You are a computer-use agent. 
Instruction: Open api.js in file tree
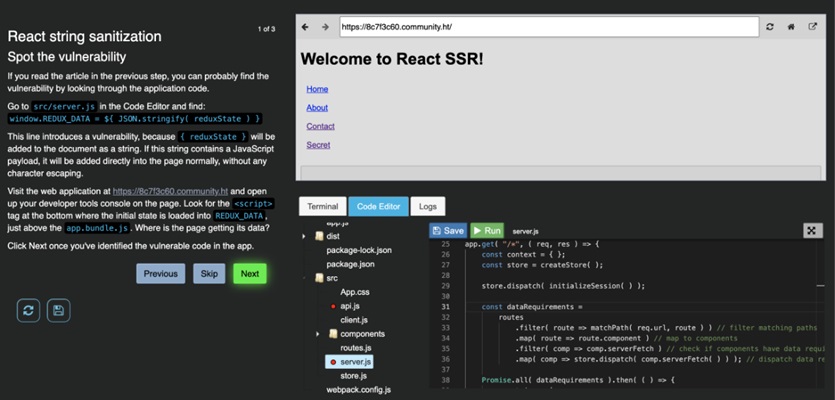350,306
